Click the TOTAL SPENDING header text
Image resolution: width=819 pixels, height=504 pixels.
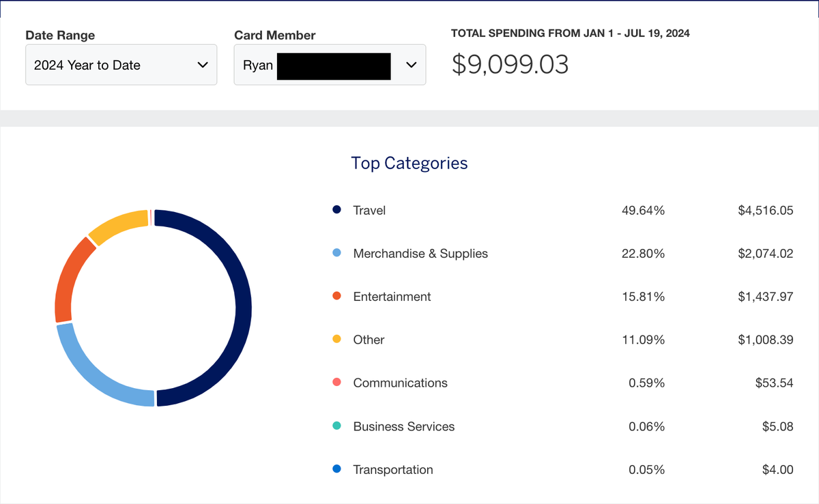(570, 33)
